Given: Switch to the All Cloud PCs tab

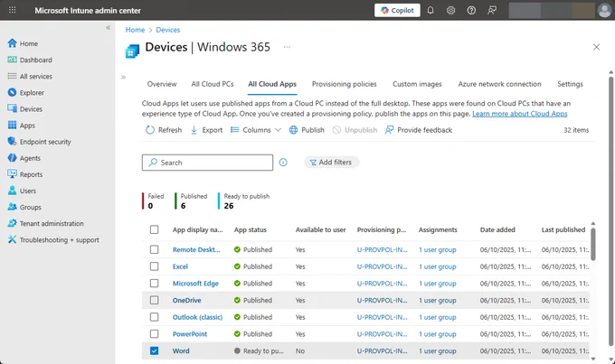Looking at the screenshot, I should (213, 84).
